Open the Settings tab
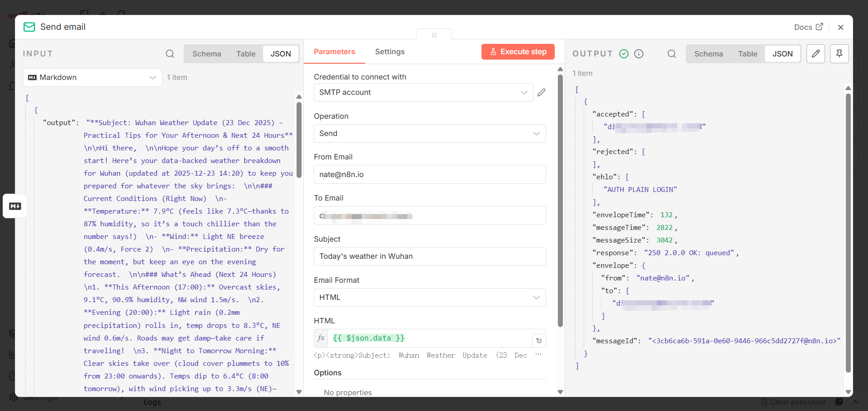This screenshot has width=868, height=411. [390, 51]
